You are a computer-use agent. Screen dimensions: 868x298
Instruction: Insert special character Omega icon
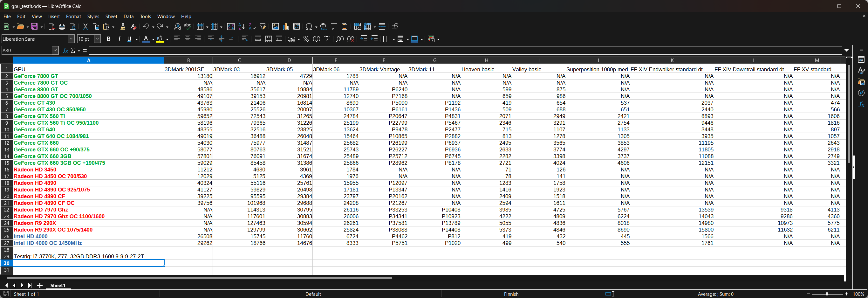click(x=309, y=27)
